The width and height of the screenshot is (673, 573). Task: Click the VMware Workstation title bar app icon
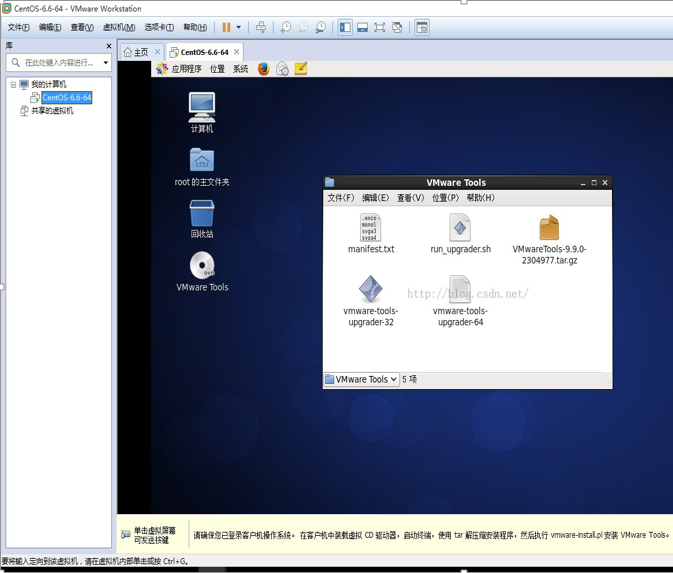pos(6,9)
